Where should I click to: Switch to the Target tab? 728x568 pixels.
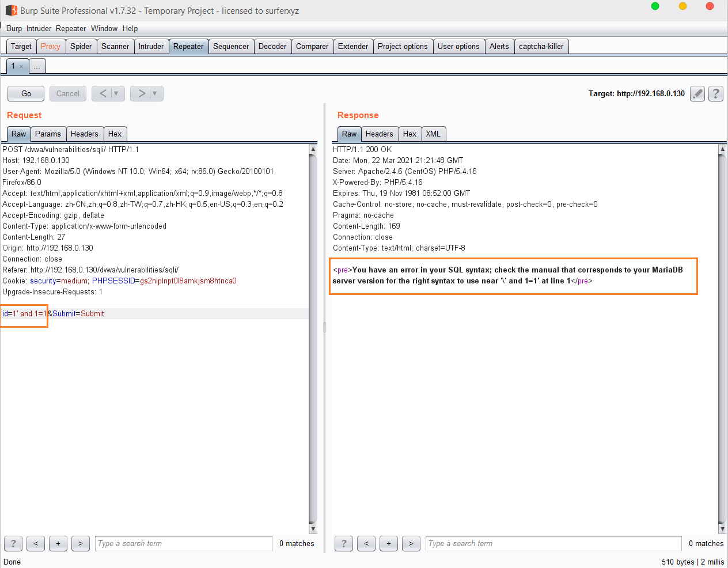[x=21, y=46]
